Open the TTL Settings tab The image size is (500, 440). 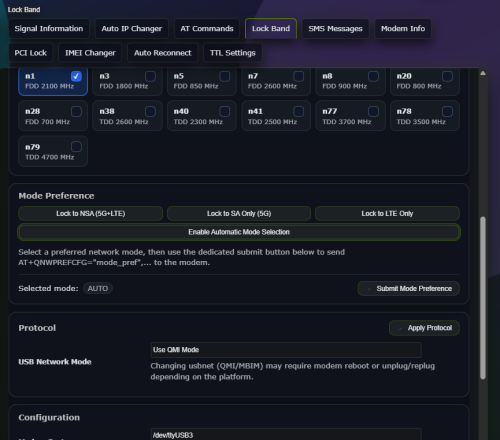(233, 53)
